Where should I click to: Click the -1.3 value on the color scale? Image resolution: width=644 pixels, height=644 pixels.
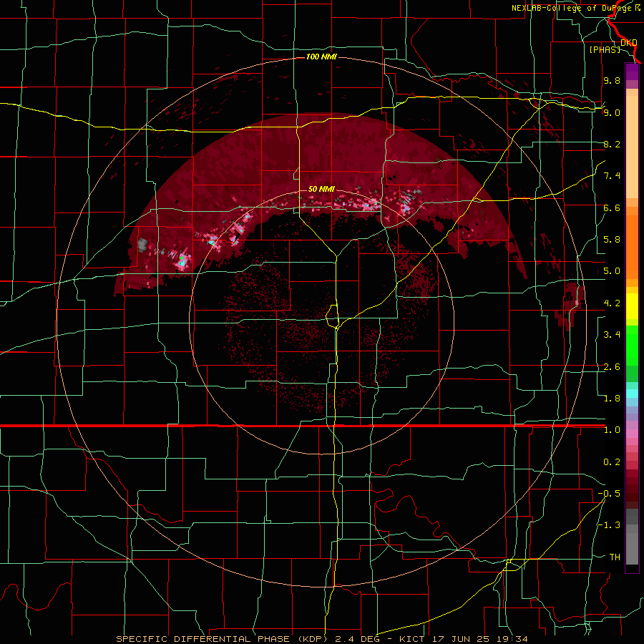coord(609,525)
